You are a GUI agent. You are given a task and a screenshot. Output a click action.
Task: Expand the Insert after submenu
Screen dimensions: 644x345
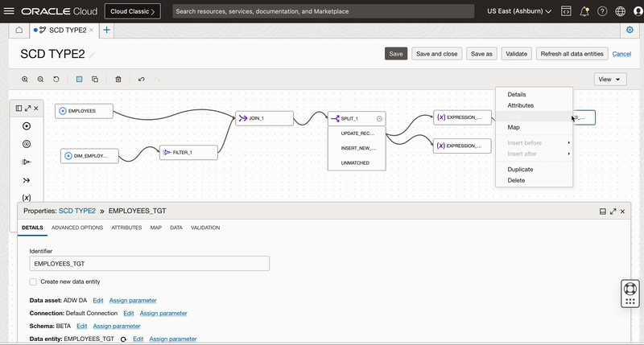[x=534, y=154]
